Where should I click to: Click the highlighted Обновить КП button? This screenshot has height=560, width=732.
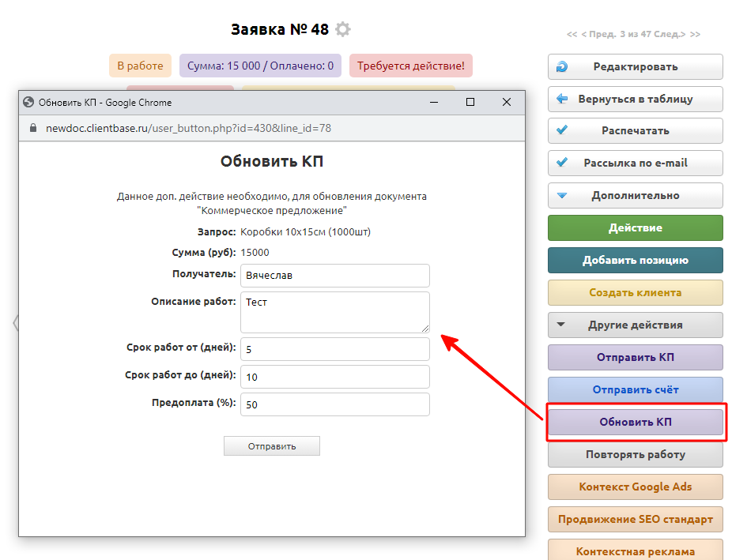pos(635,422)
